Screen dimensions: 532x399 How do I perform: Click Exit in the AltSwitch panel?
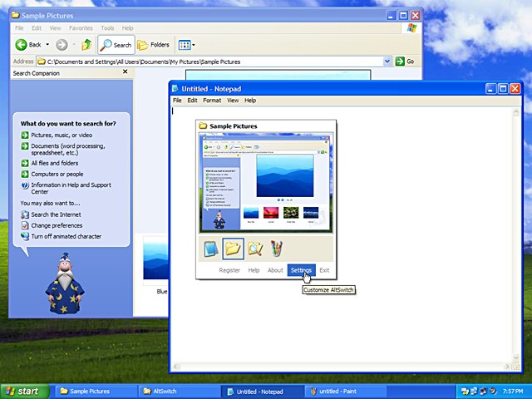tap(324, 270)
